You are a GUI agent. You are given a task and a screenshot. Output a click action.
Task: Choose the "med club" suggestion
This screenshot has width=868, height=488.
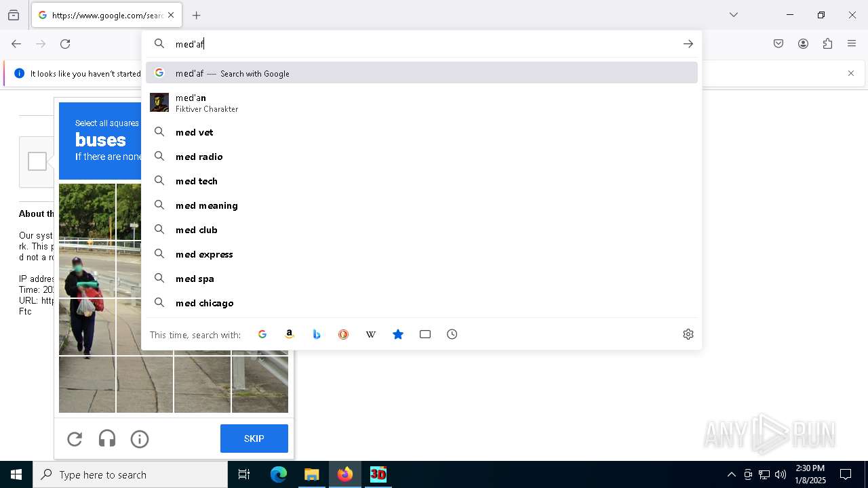tap(422, 230)
